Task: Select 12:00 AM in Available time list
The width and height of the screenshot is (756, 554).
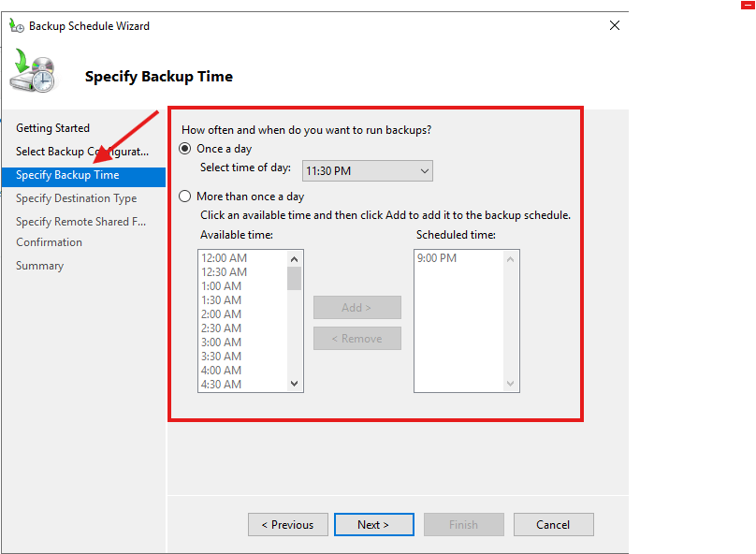Action: [224, 258]
